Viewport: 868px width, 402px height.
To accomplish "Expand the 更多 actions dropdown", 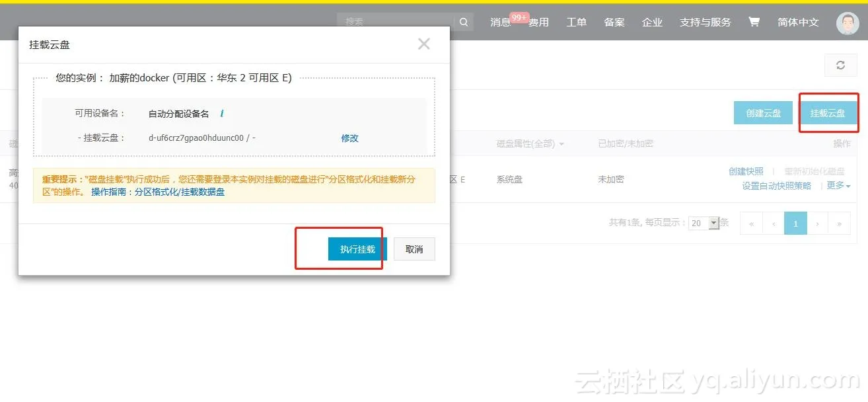I will [838, 186].
